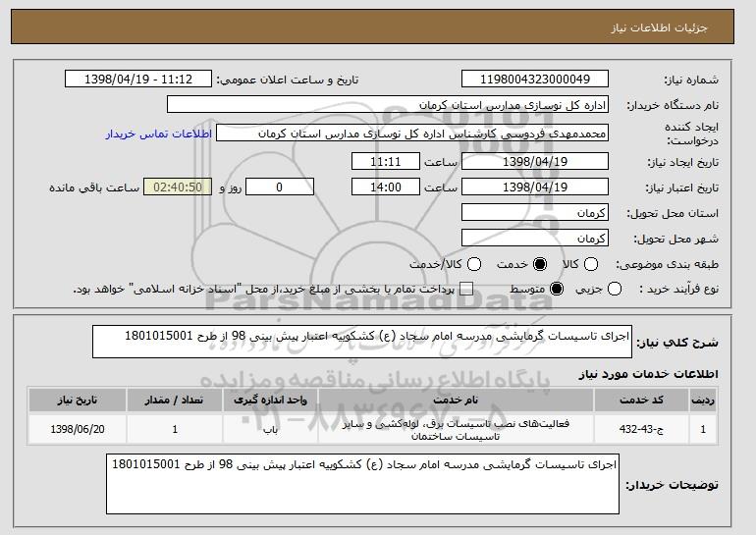The image size is (756, 535).
Task: Select the کالا/خدمت radio button
Action: pyautogui.click(x=474, y=264)
